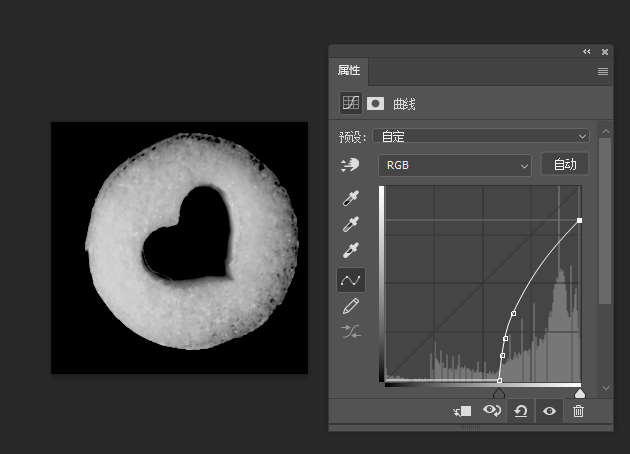
Task: Select the pencil draw curve tool
Action: tap(351, 306)
